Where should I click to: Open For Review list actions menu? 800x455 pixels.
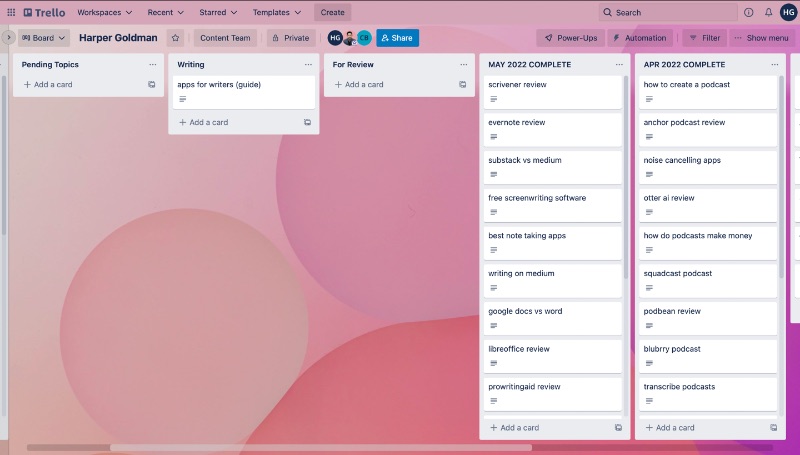pyautogui.click(x=463, y=64)
